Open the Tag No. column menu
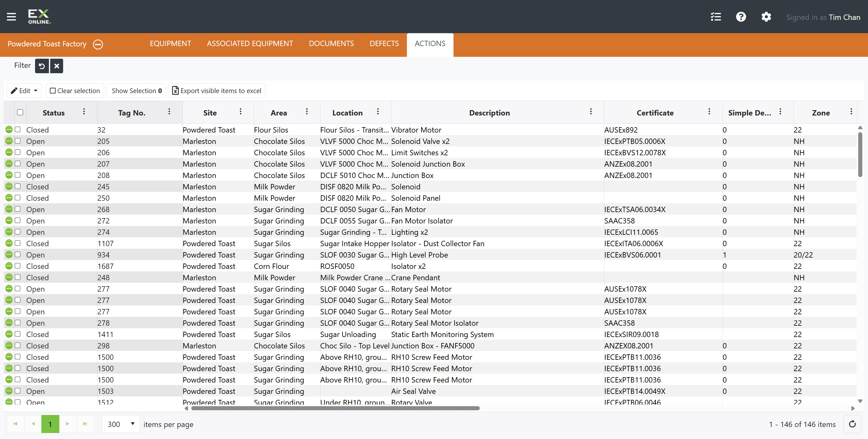The height and width of the screenshot is (439, 868). (169, 111)
